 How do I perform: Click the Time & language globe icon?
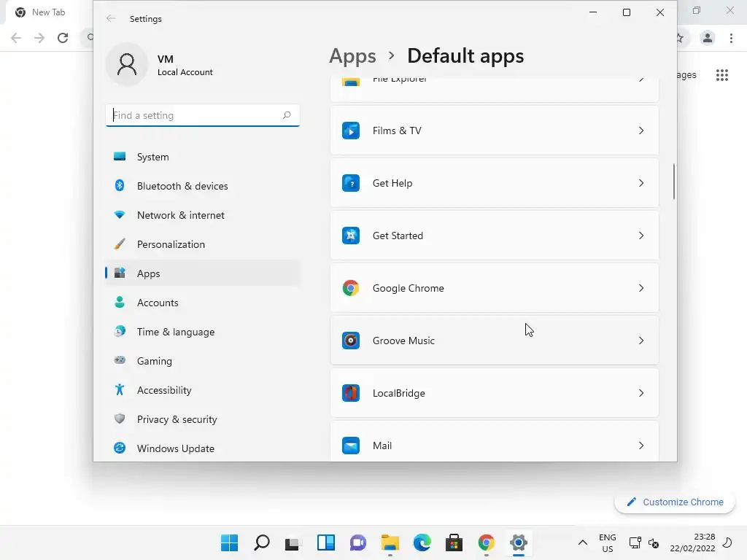[120, 331]
